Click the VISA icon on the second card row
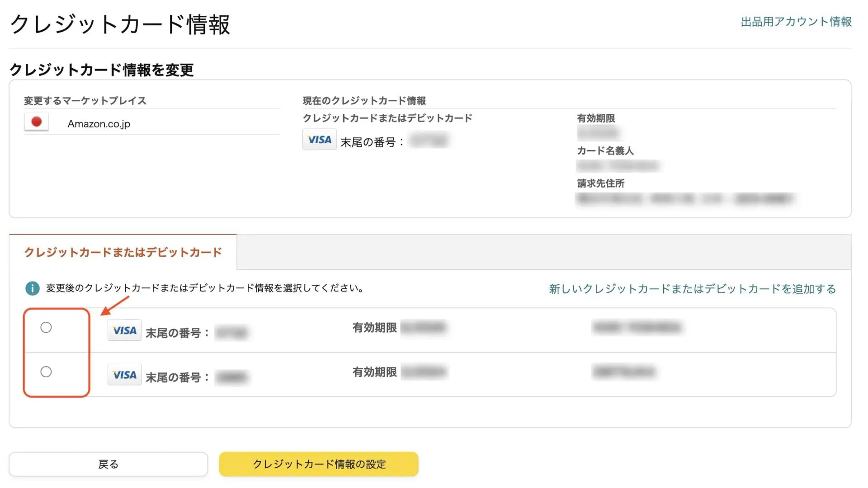 124,375
